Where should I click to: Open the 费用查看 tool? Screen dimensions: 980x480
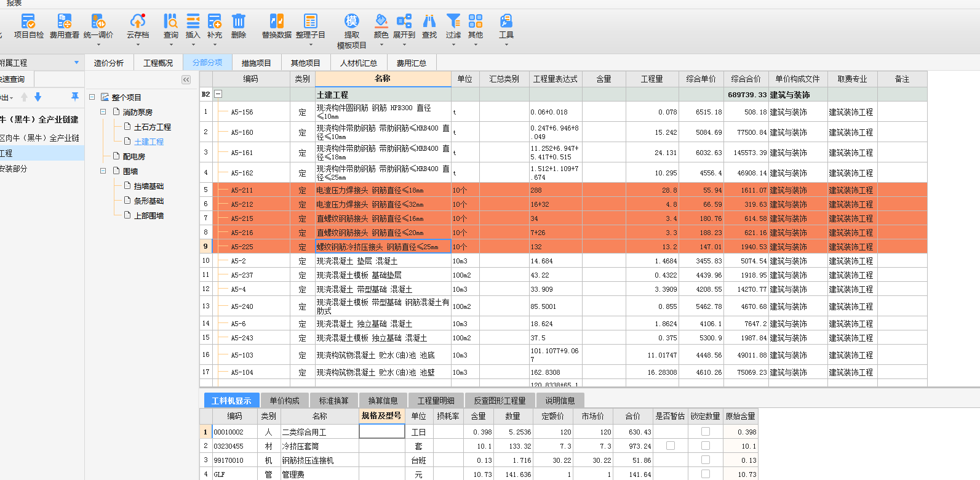(x=64, y=22)
